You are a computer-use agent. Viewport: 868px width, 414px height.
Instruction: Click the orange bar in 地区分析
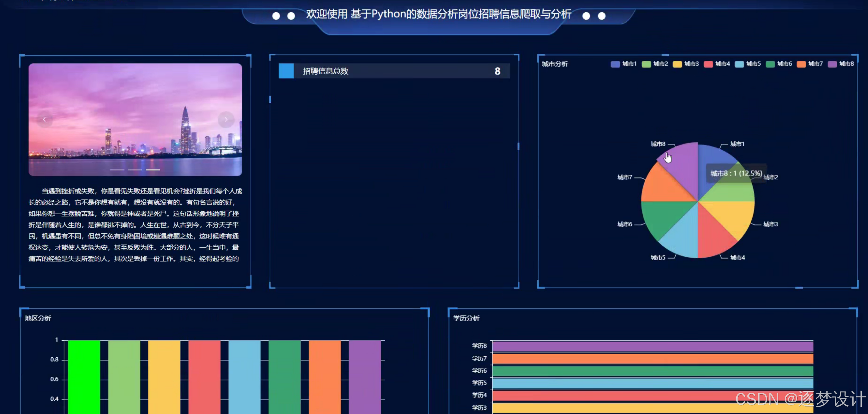[324, 377]
